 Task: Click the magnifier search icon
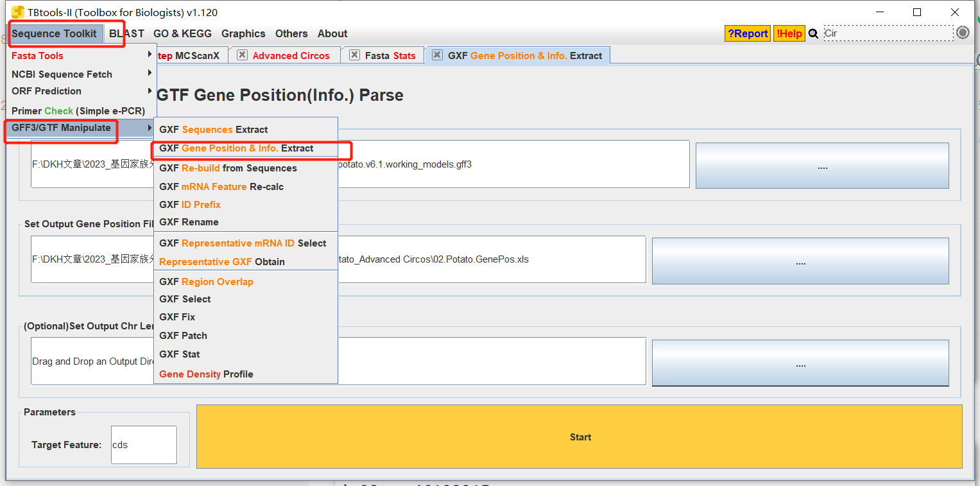click(814, 33)
